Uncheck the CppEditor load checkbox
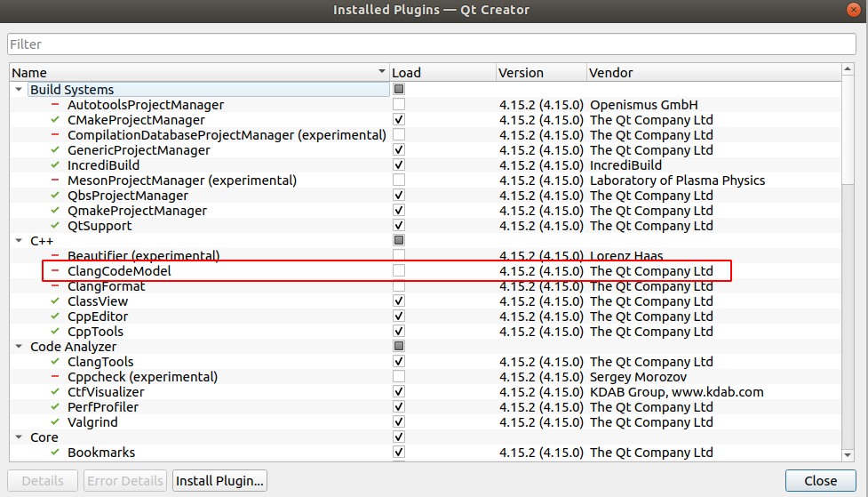 coord(399,316)
